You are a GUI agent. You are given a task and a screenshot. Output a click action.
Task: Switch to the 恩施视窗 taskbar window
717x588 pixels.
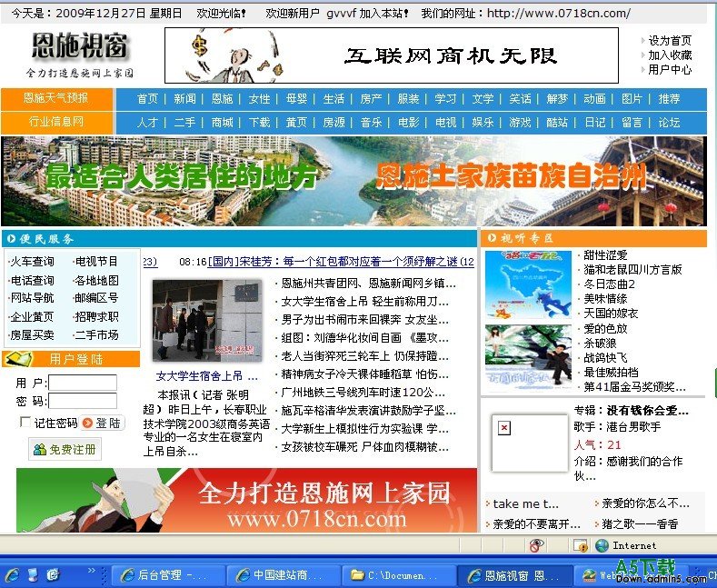click(x=514, y=574)
